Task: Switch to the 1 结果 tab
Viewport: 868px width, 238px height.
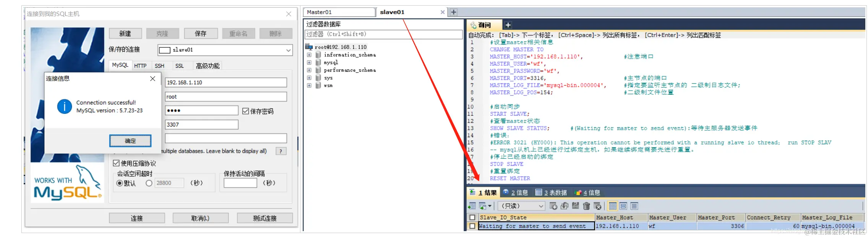Action: 483,193
